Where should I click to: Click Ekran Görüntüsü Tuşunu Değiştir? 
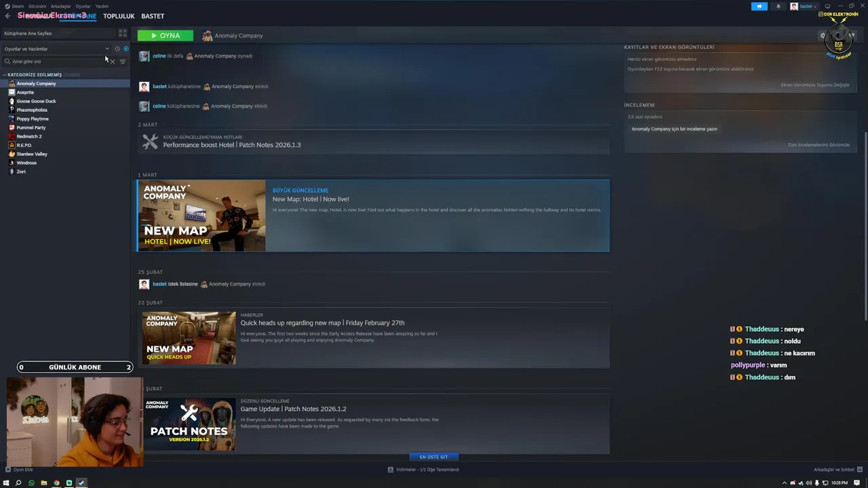coord(815,85)
